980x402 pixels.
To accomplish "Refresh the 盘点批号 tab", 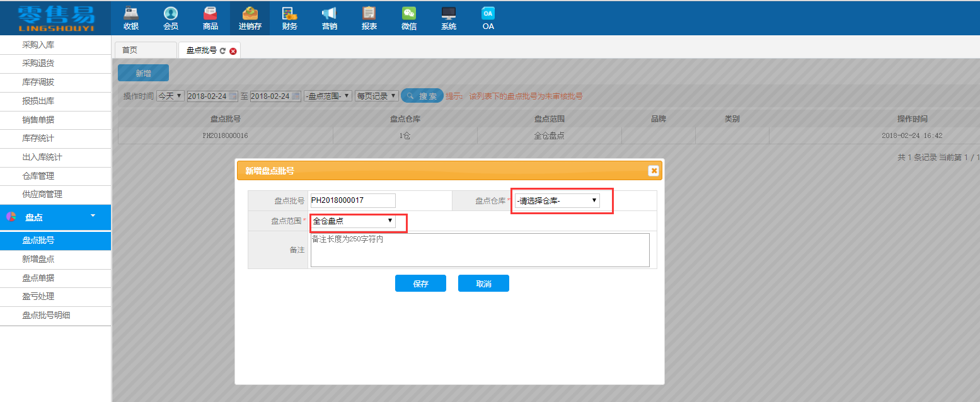I will pos(222,50).
